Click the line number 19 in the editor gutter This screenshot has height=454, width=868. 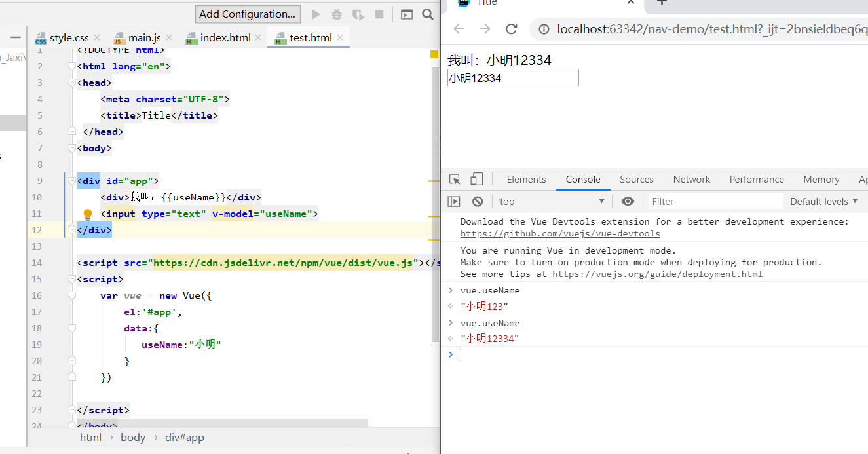point(37,345)
